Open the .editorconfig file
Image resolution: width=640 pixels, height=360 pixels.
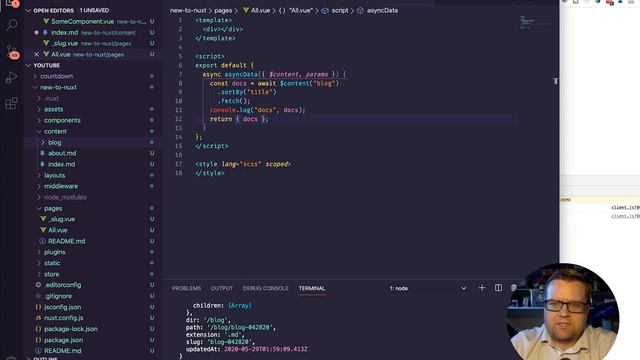click(x=62, y=285)
